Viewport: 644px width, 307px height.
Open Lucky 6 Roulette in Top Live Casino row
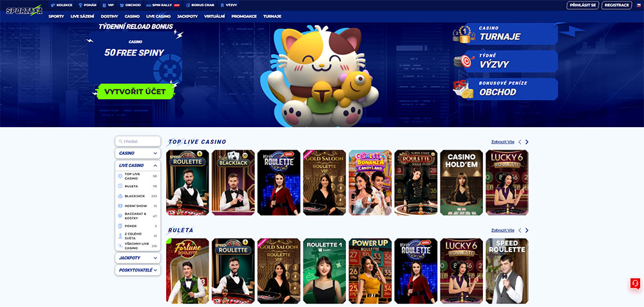point(507,183)
